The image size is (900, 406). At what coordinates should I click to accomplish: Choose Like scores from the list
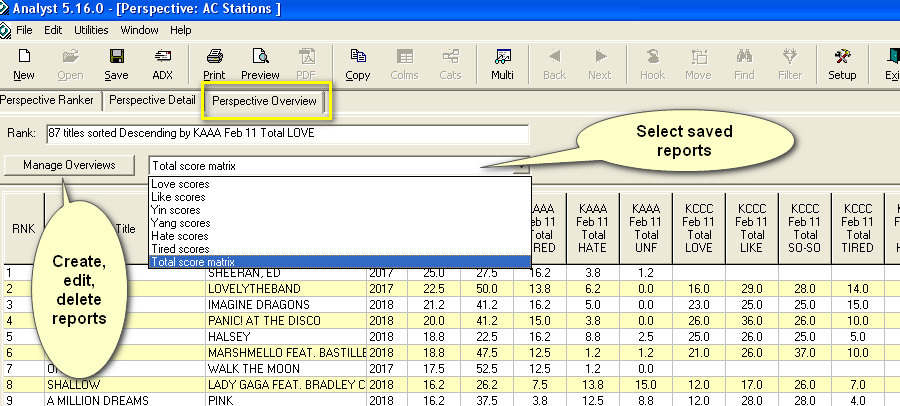pos(340,197)
